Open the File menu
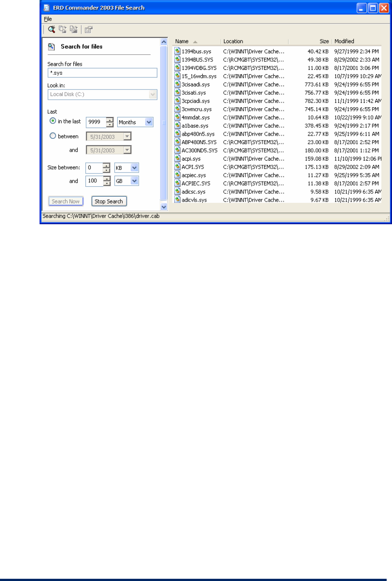The height and width of the screenshot is (581, 392). click(x=48, y=19)
